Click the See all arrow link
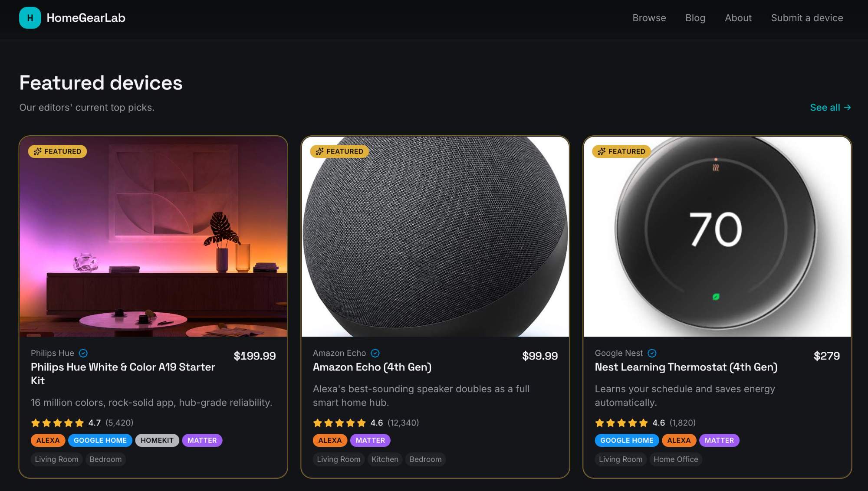 click(x=830, y=107)
